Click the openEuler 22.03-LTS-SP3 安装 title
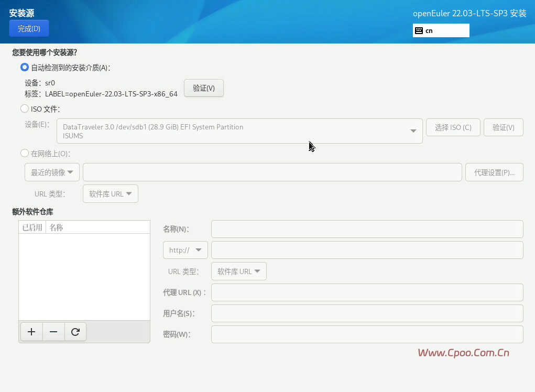 click(470, 13)
